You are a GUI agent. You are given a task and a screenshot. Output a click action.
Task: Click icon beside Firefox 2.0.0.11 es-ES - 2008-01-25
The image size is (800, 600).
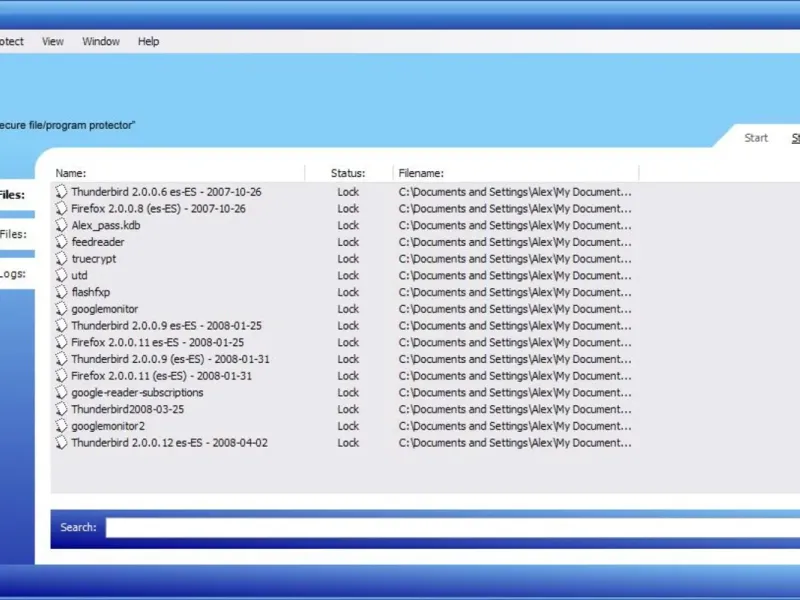(61, 342)
